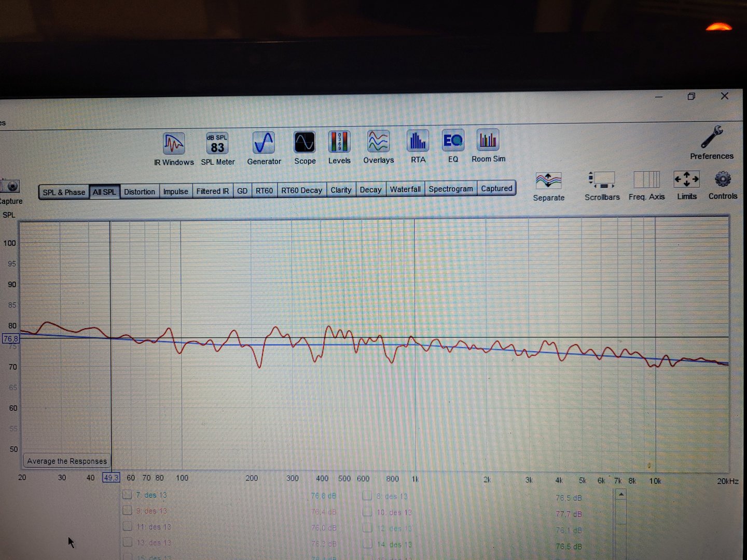The height and width of the screenshot is (560, 747).
Task: Switch to the Waterfall tab
Action: click(405, 189)
